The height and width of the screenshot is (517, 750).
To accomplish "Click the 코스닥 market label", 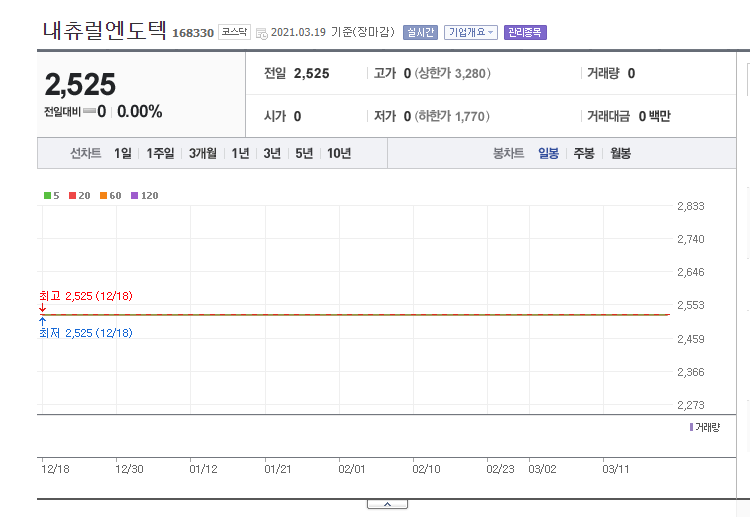I will tap(234, 32).
